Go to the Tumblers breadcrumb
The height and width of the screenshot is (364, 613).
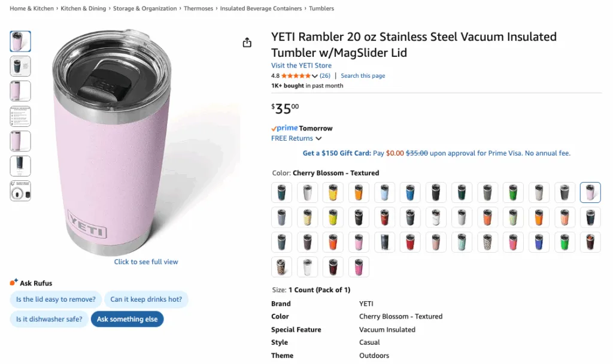[x=321, y=9]
